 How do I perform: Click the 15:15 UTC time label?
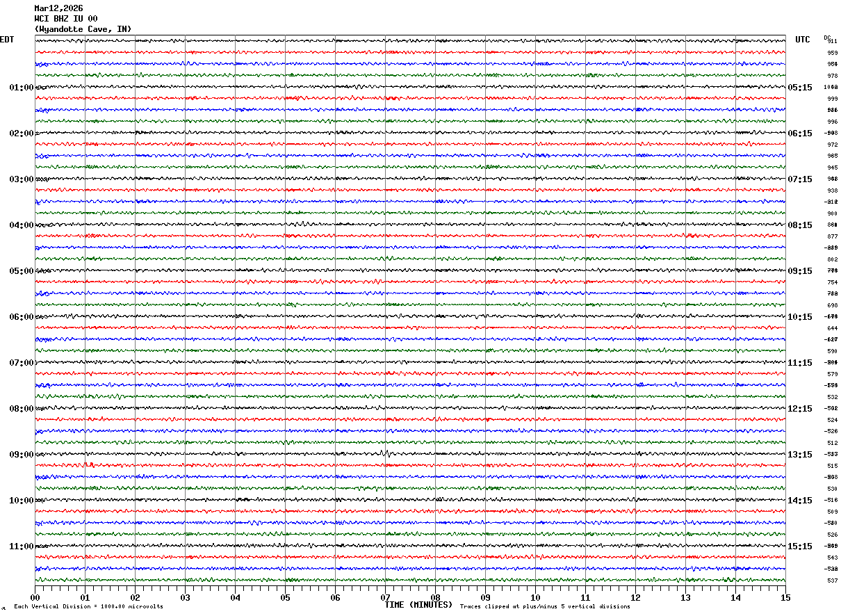click(799, 546)
